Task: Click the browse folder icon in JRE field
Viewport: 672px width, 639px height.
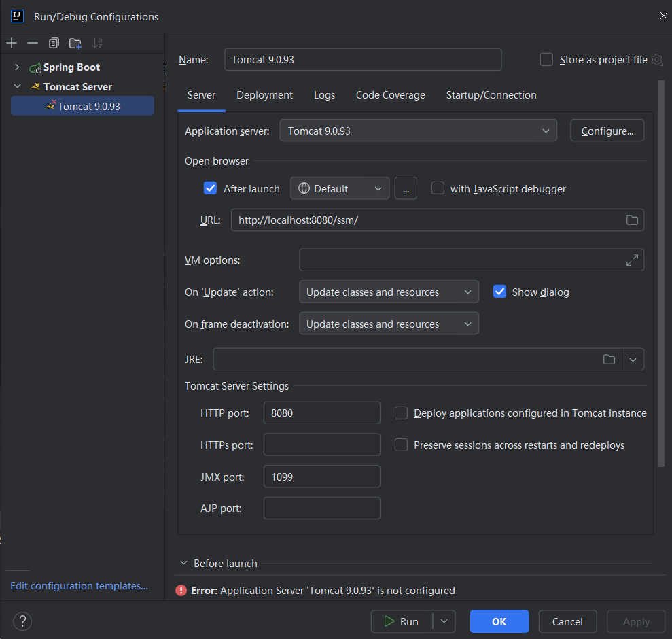Action: pos(609,360)
